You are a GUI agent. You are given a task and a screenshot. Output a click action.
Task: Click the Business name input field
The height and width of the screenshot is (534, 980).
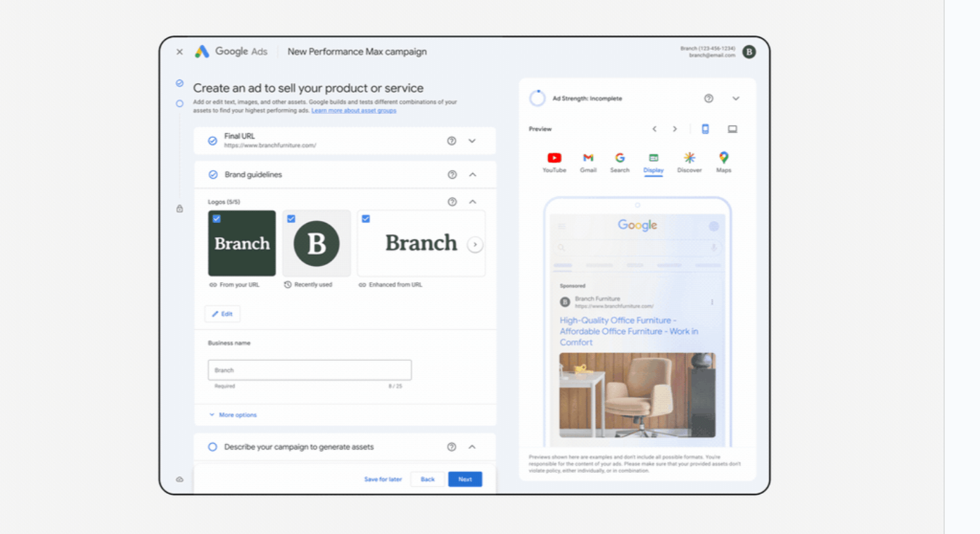(310, 370)
